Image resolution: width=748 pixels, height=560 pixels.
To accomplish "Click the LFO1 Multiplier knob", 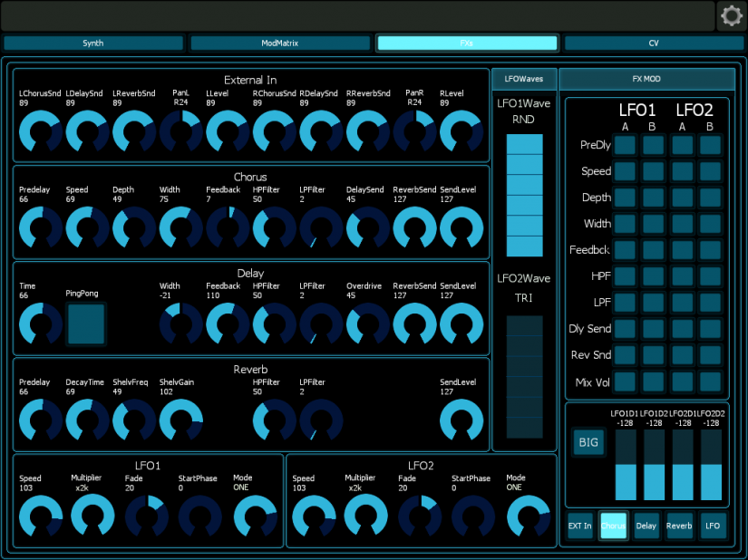I will (92, 516).
